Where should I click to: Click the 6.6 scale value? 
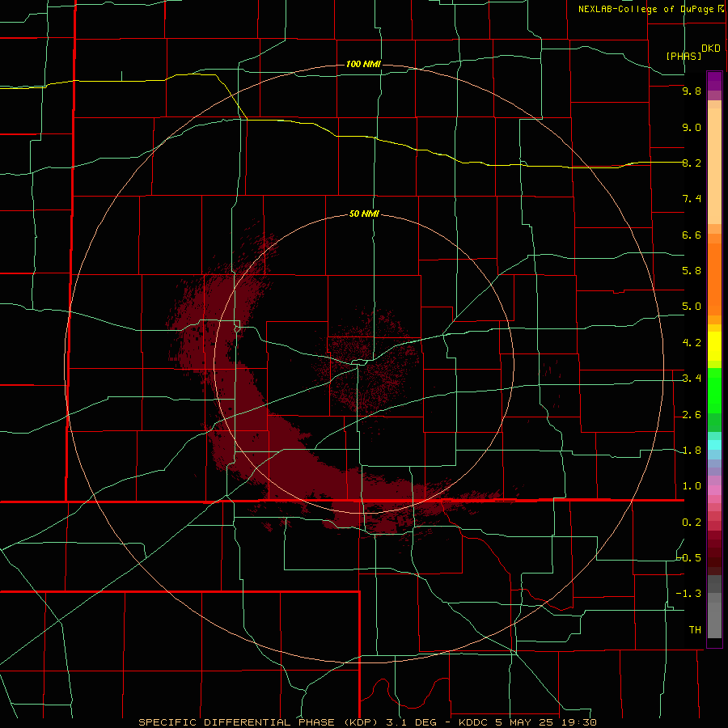[x=692, y=235]
